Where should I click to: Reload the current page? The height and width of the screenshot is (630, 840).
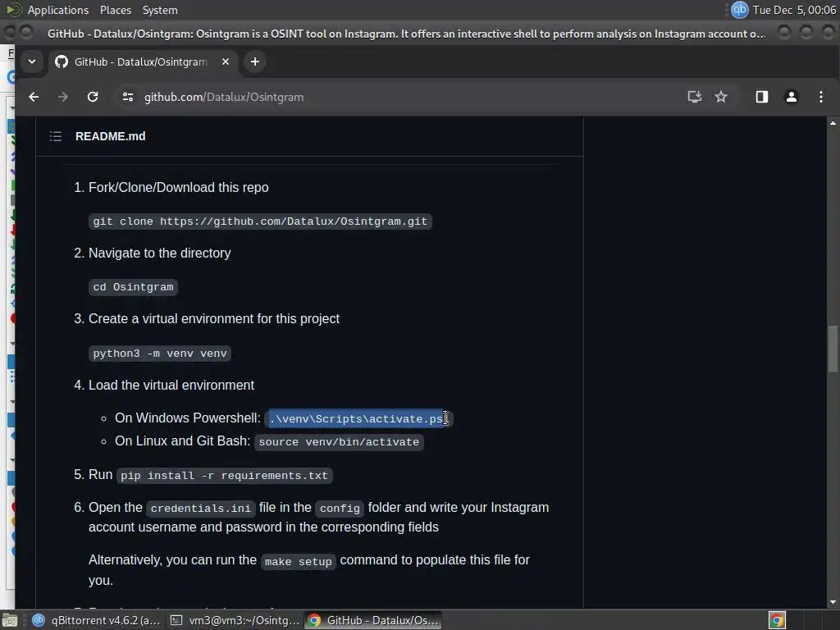click(x=93, y=97)
